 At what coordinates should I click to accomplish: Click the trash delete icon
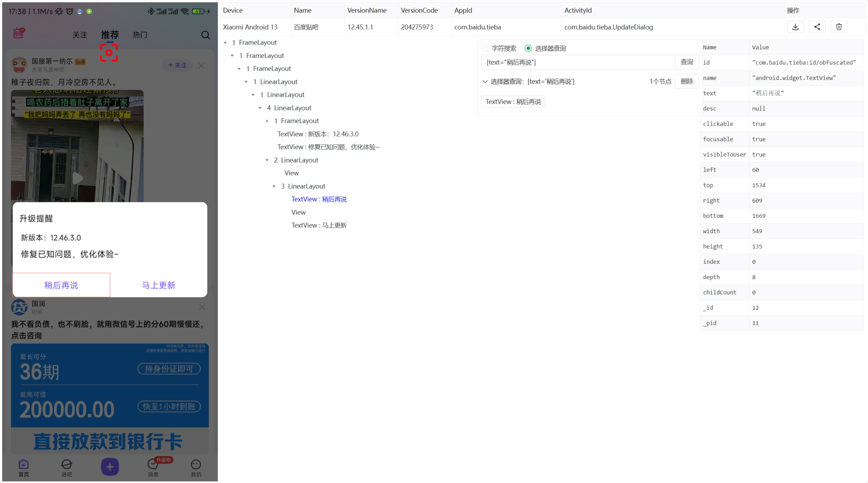pyautogui.click(x=839, y=27)
